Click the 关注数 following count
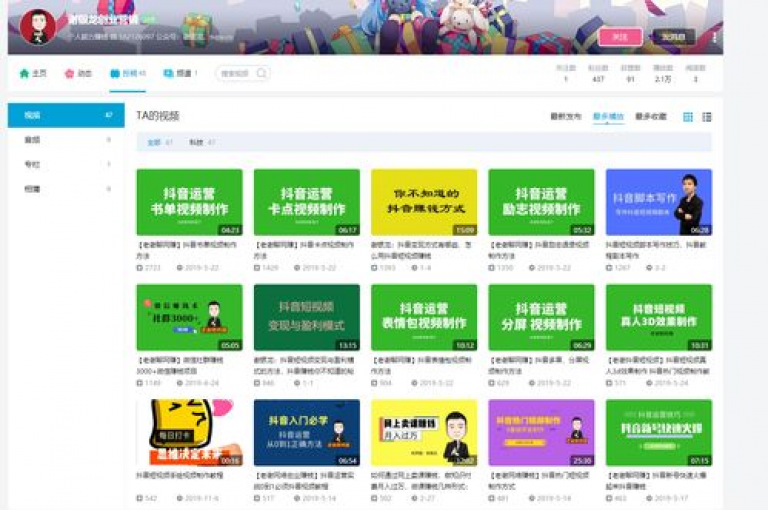Screen dimensions: 768x510 pyautogui.click(x=566, y=73)
